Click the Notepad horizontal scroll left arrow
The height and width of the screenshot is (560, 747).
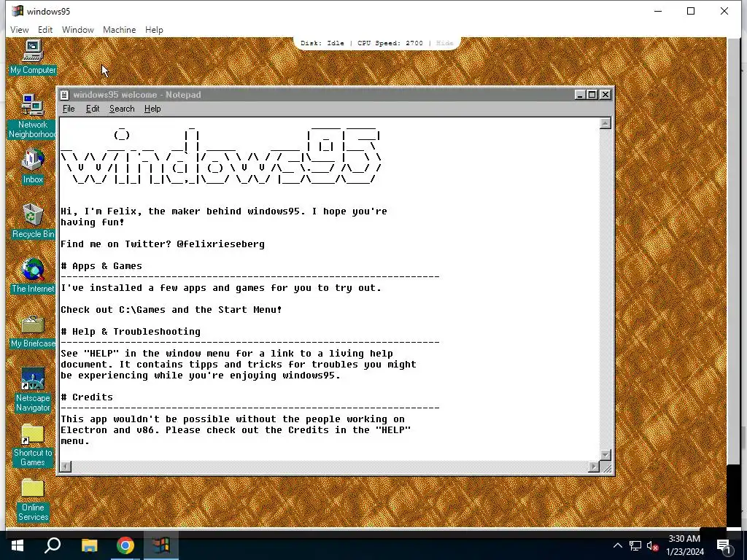[x=66, y=467]
